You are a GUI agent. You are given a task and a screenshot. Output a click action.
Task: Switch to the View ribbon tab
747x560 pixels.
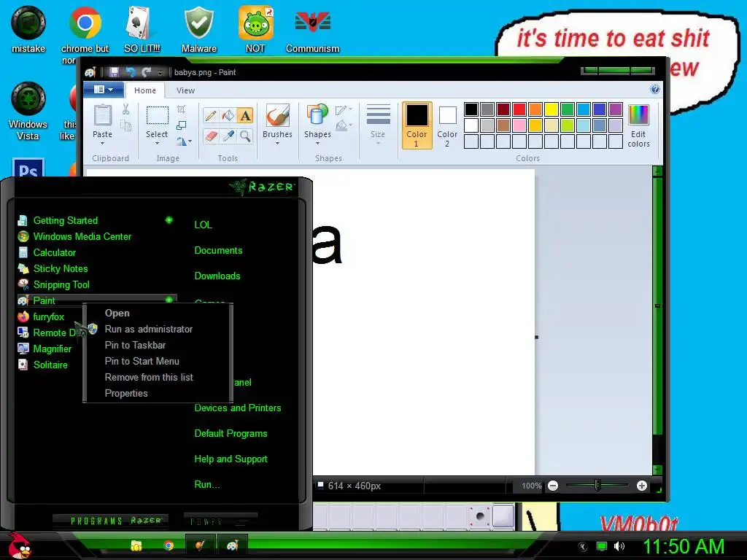[185, 90]
